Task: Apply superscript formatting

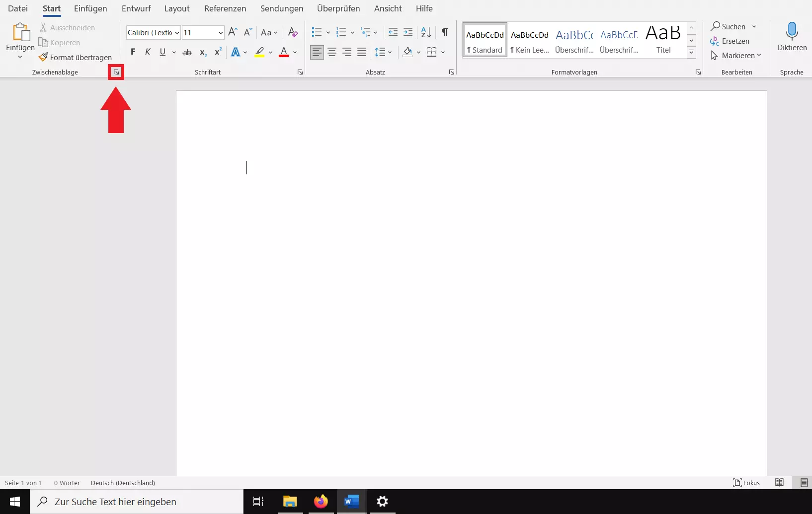Action: [x=218, y=52]
